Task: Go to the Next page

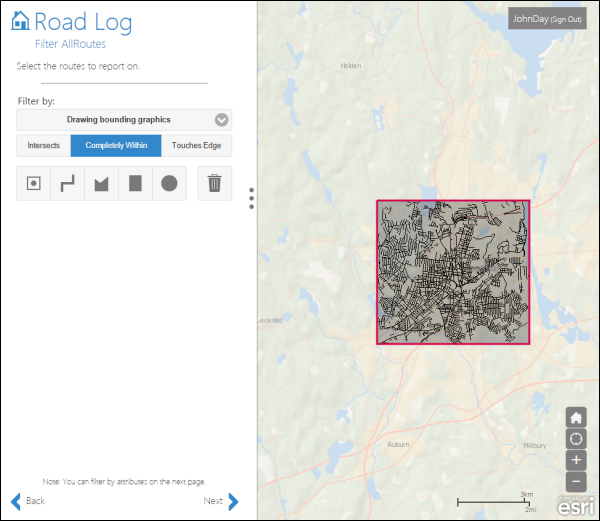Action: [x=222, y=501]
